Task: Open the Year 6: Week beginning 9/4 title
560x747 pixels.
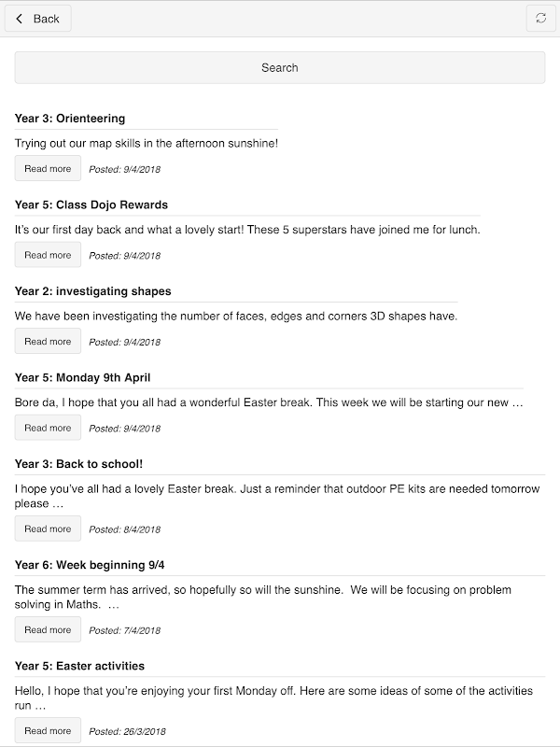Action: 90,565
